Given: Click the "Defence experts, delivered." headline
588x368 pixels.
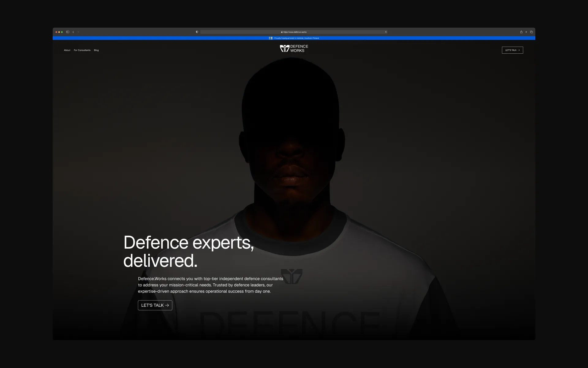Looking at the screenshot, I should click(188, 251).
